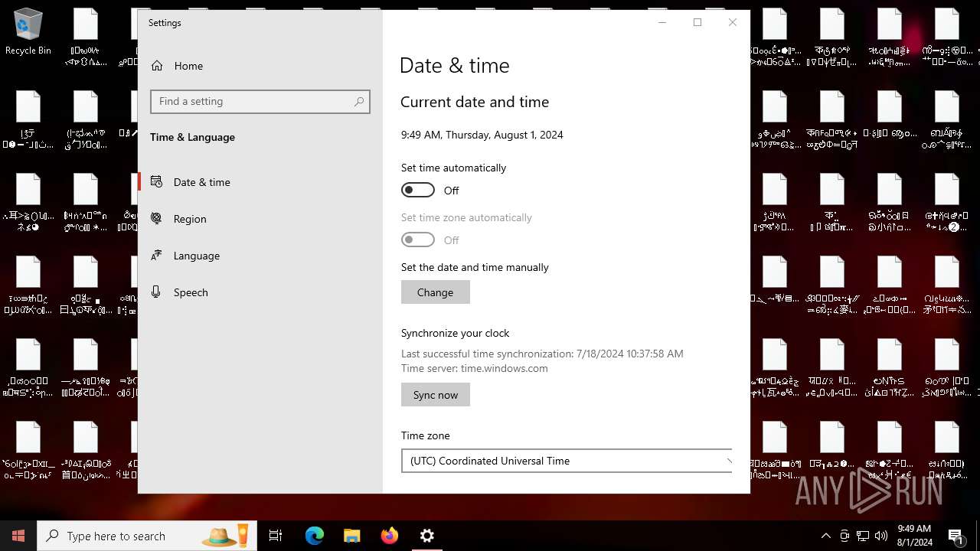Screen dimensions: 980x551
Task: Open the Windows Start menu
Action: tap(18, 536)
